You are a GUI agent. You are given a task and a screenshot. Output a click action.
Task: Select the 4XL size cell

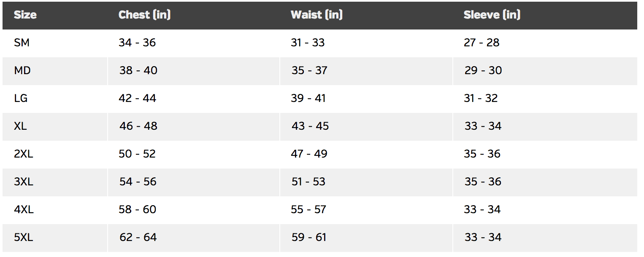(x=24, y=209)
